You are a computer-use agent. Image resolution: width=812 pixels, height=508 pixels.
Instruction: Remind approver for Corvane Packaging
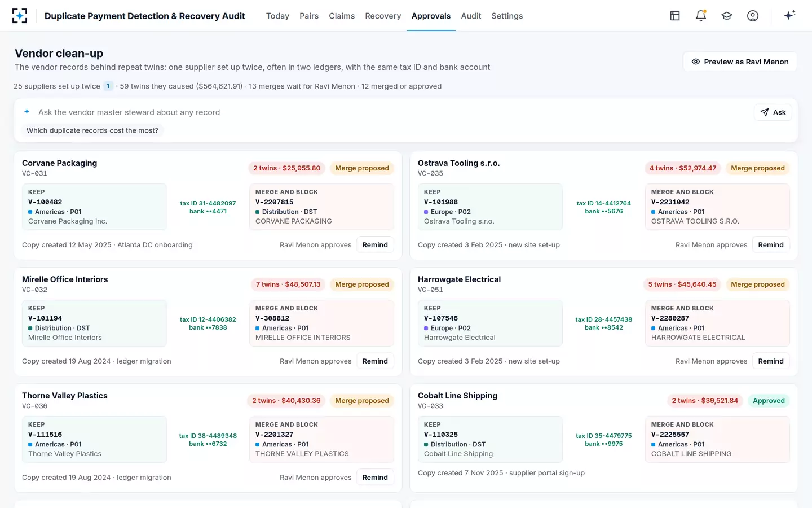[x=375, y=245]
